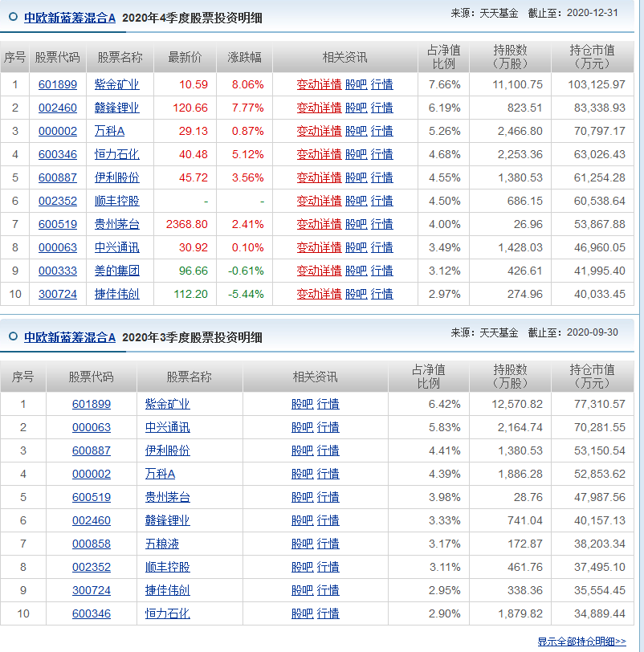
Task: Open stock code 300724 in Q4 table
Action: (x=58, y=295)
